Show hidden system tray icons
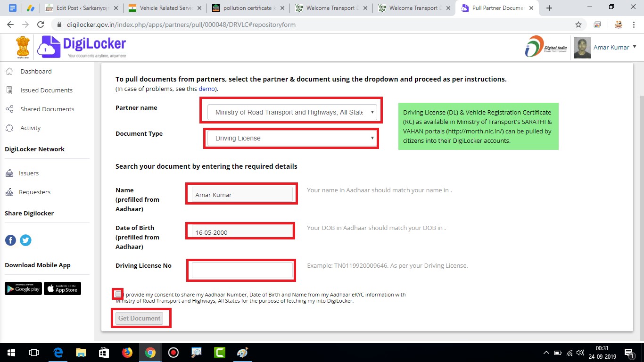 coord(546,353)
